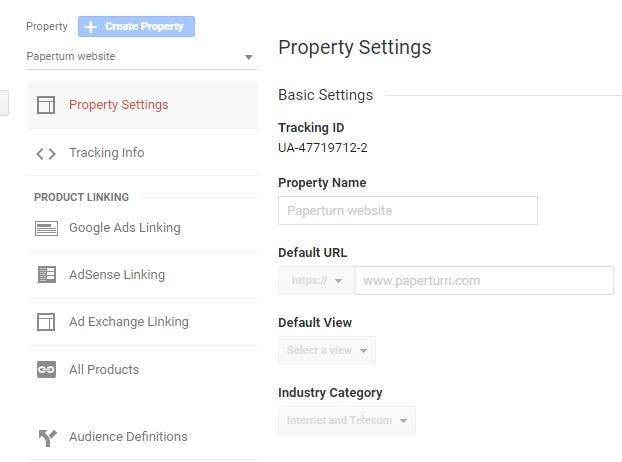Click the Google Ads Linking icon
This screenshot has height=462, width=622.
pyautogui.click(x=46, y=228)
